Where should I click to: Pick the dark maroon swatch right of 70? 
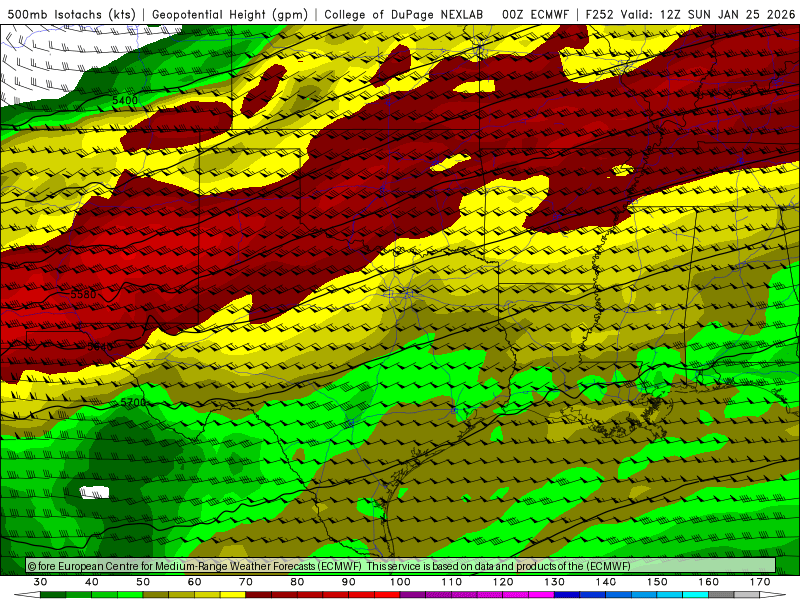pos(259,595)
